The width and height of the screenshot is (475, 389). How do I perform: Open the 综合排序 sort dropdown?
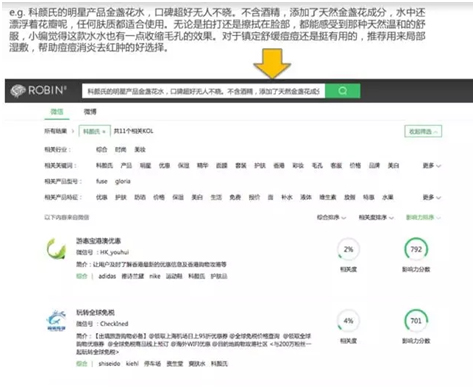[331, 217]
